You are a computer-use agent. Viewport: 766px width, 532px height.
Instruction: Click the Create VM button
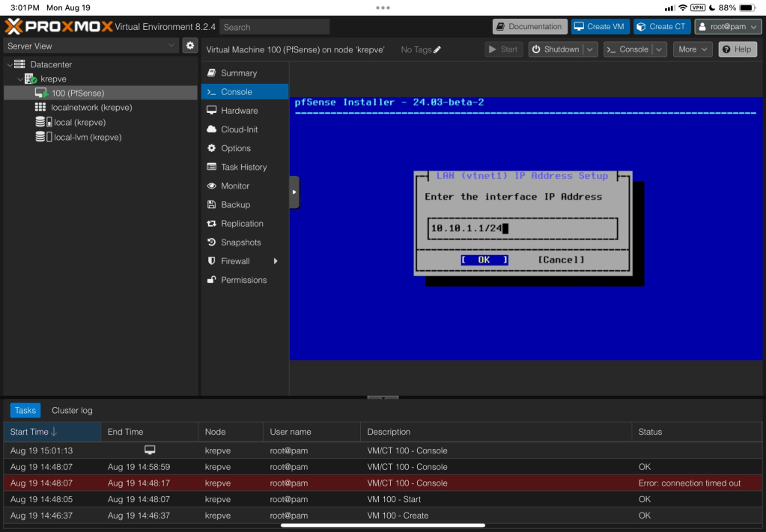599,27
